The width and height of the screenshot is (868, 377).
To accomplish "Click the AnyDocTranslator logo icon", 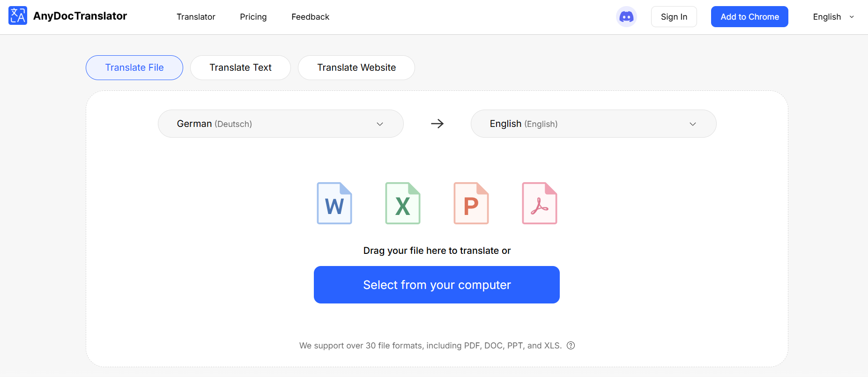I will [18, 16].
